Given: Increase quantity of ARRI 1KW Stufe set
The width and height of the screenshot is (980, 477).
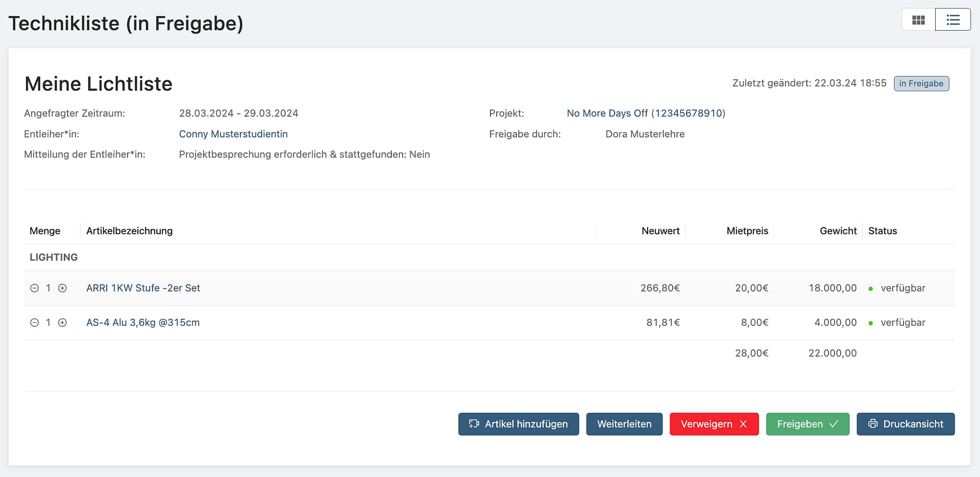Looking at the screenshot, I should tap(62, 288).
